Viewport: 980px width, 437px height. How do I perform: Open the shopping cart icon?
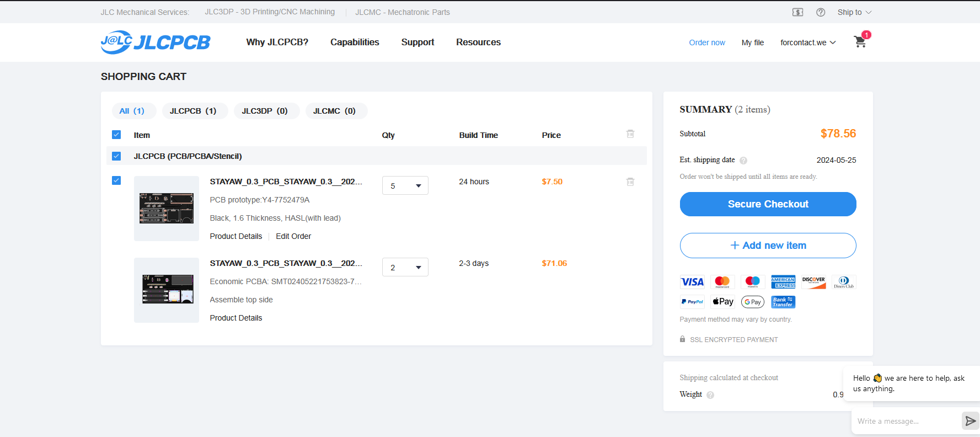(860, 41)
